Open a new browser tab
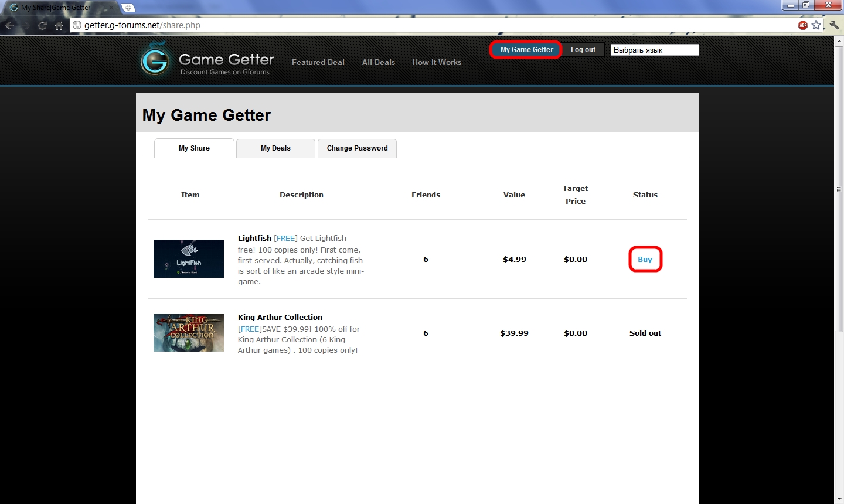Viewport: 844px width, 504px height. (128, 8)
